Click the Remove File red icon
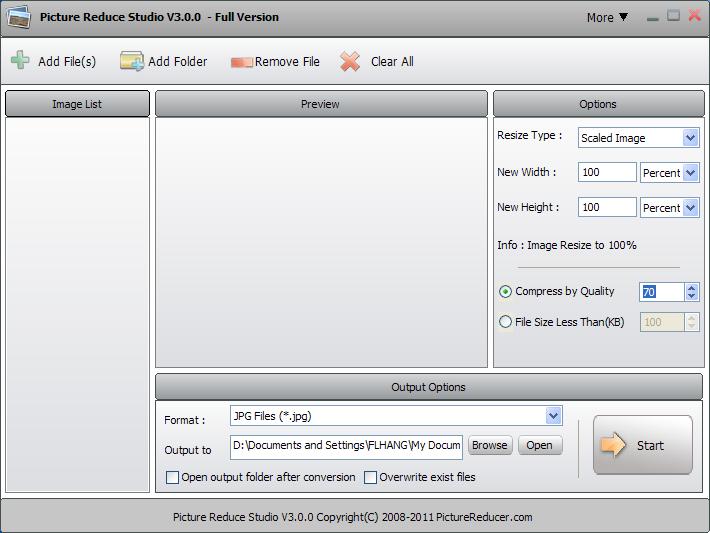Screen dimensions: 710x533 click(241, 62)
